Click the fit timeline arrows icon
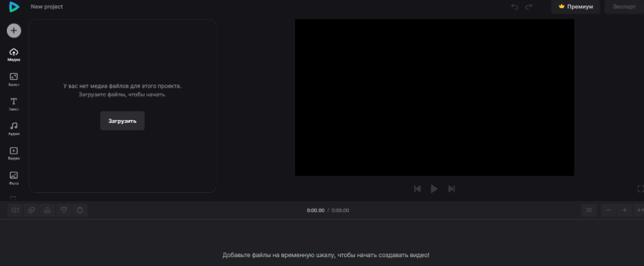The width and height of the screenshot is (644, 266). coord(639,210)
